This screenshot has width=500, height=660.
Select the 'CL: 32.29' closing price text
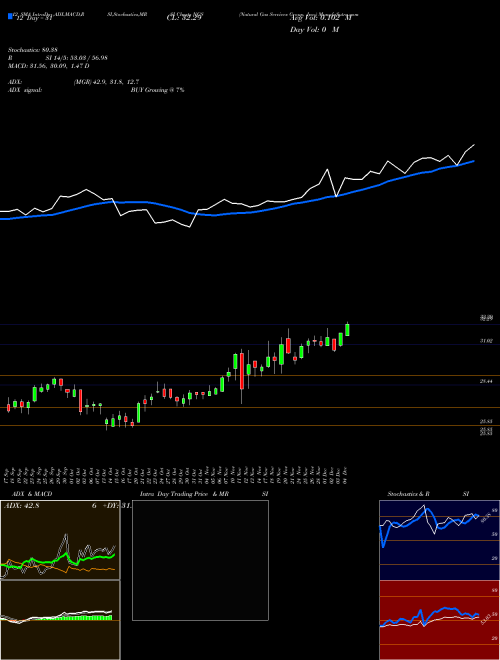185,18
